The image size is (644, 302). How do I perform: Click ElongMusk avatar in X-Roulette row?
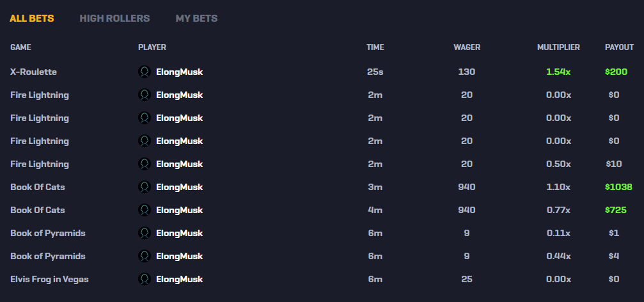145,72
